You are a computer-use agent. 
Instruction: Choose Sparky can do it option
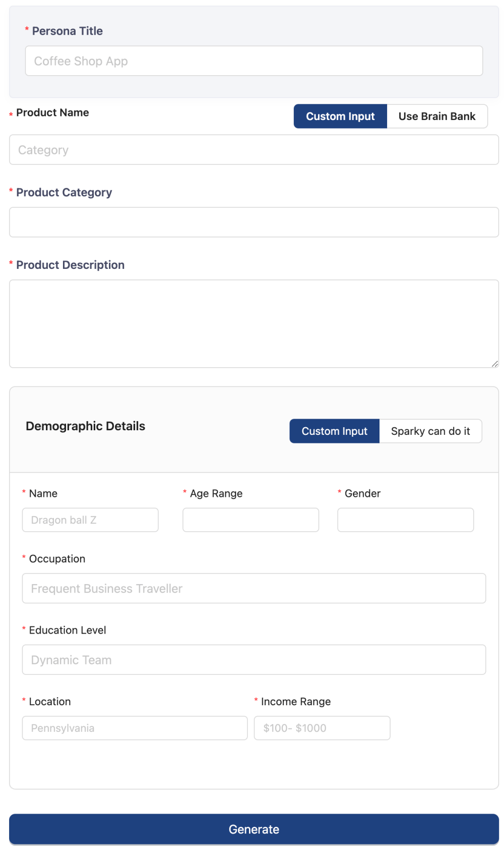pos(430,431)
